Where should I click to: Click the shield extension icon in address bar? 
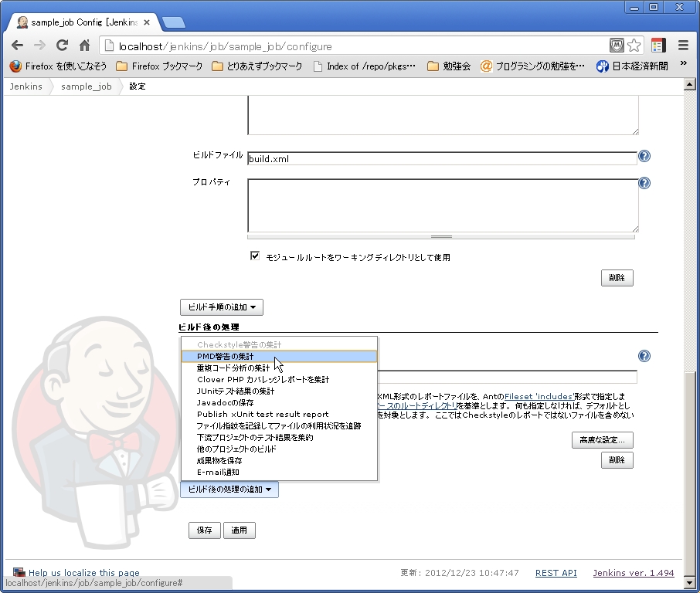pyautogui.click(x=617, y=46)
